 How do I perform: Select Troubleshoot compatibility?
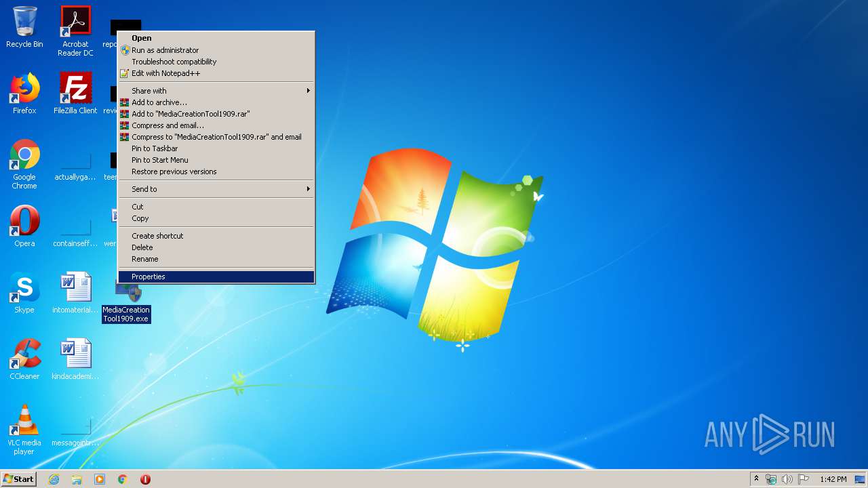(x=216, y=62)
